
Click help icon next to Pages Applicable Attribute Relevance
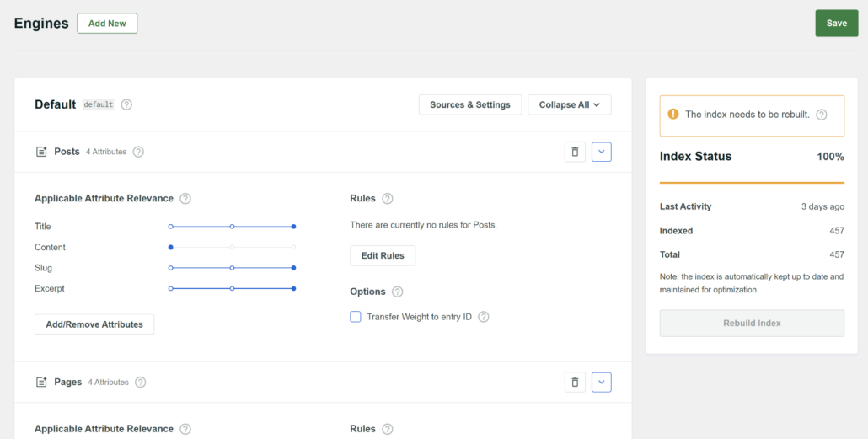(185, 429)
